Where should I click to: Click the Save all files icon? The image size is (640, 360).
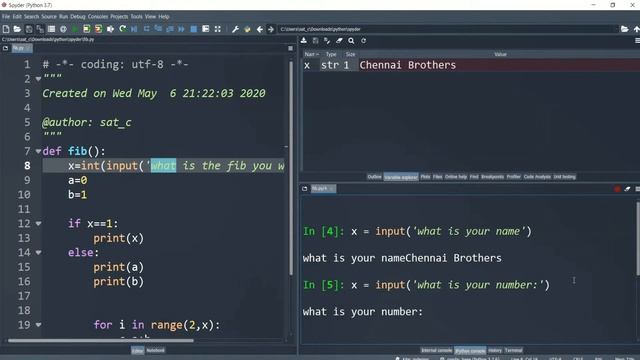tap(40, 29)
